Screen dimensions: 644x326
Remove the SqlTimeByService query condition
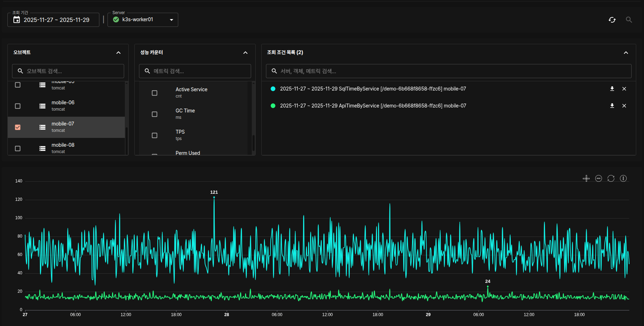(x=624, y=89)
